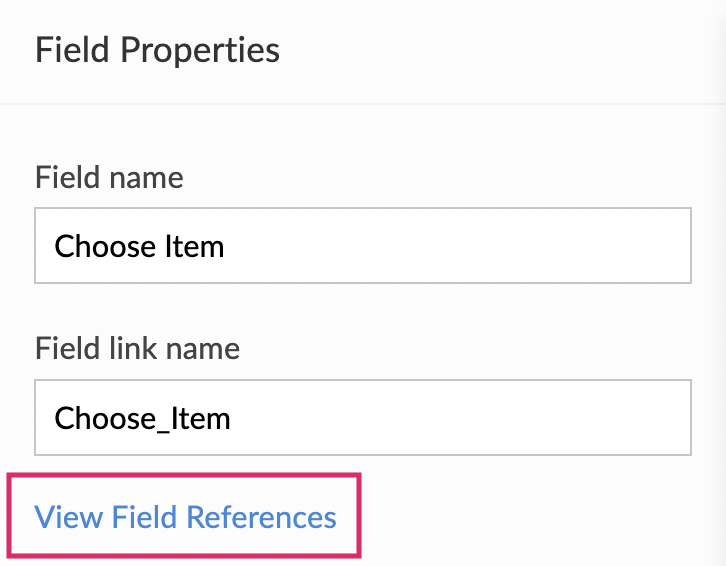This screenshot has height=566, width=726.
Task: Select the Field name label
Action: [109, 178]
